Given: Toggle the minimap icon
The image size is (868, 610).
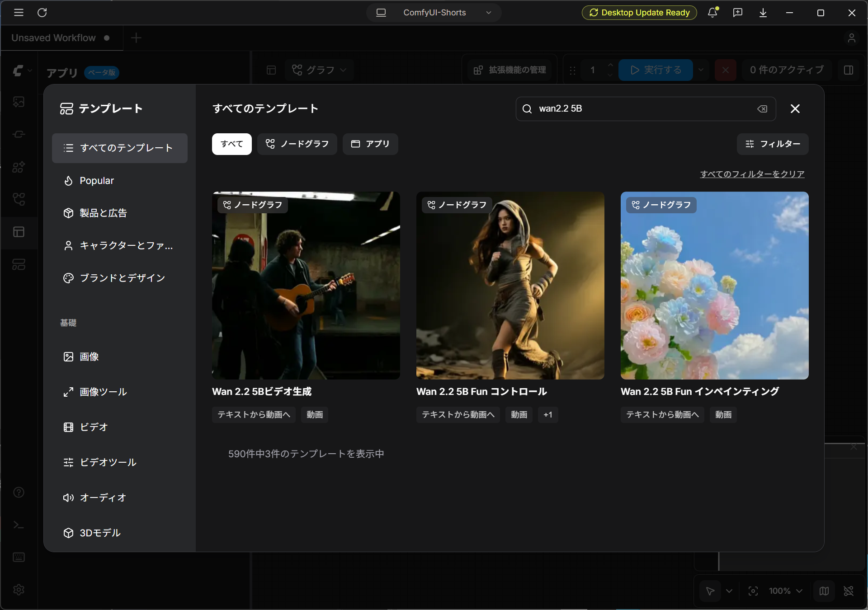Looking at the screenshot, I should (824, 591).
